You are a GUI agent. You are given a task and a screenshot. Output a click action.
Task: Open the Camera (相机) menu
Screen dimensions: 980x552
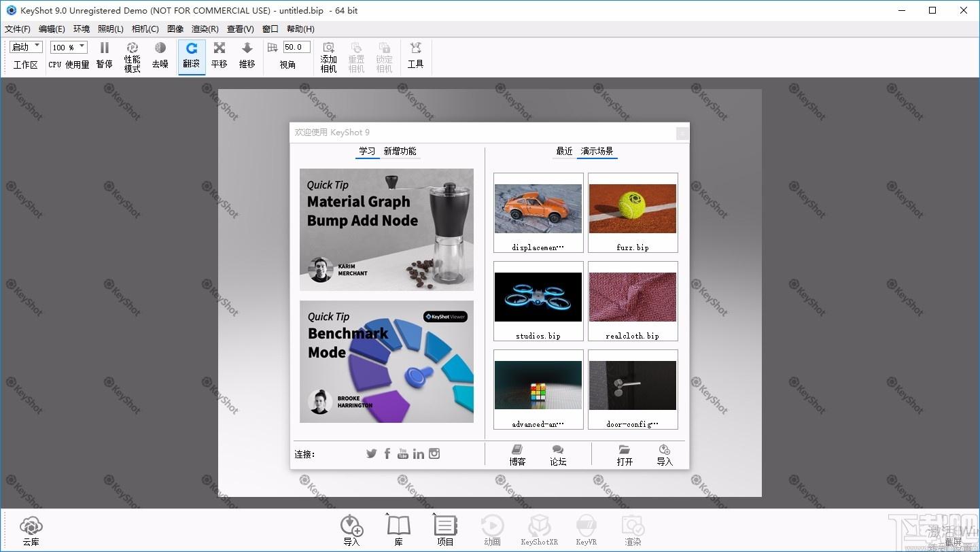[x=145, y=29]
